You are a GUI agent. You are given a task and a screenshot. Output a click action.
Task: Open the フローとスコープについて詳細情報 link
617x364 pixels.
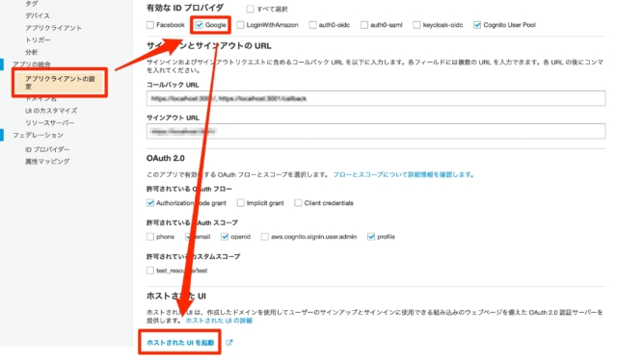click(404, 174)
